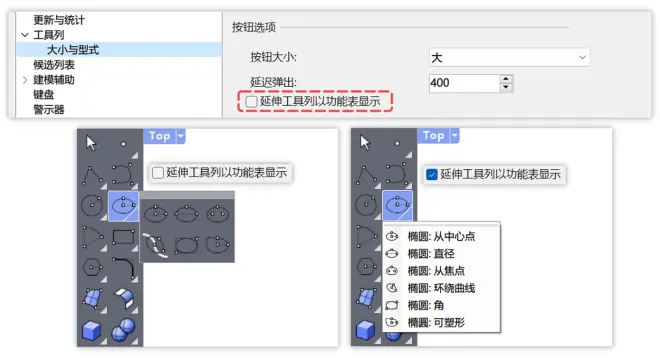
Task: Click the Top viewport title, right example
Action: (x=434, y=136)
